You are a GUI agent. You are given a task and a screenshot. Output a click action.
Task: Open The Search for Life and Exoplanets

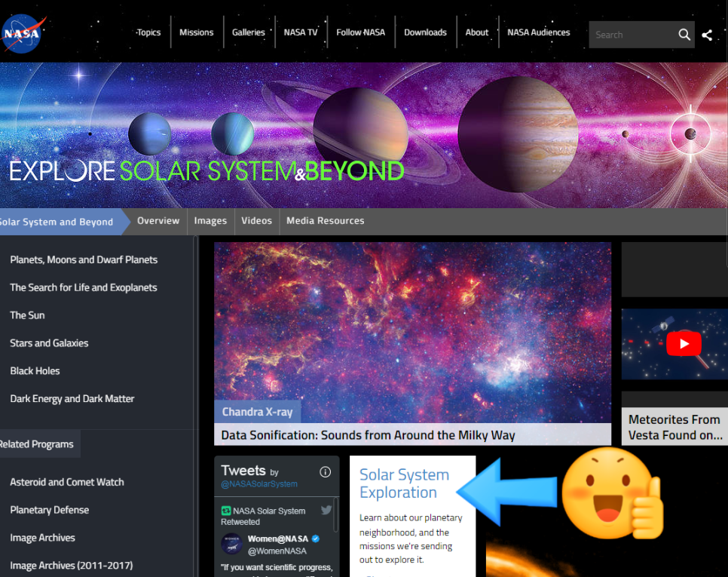tap(84, 287)
